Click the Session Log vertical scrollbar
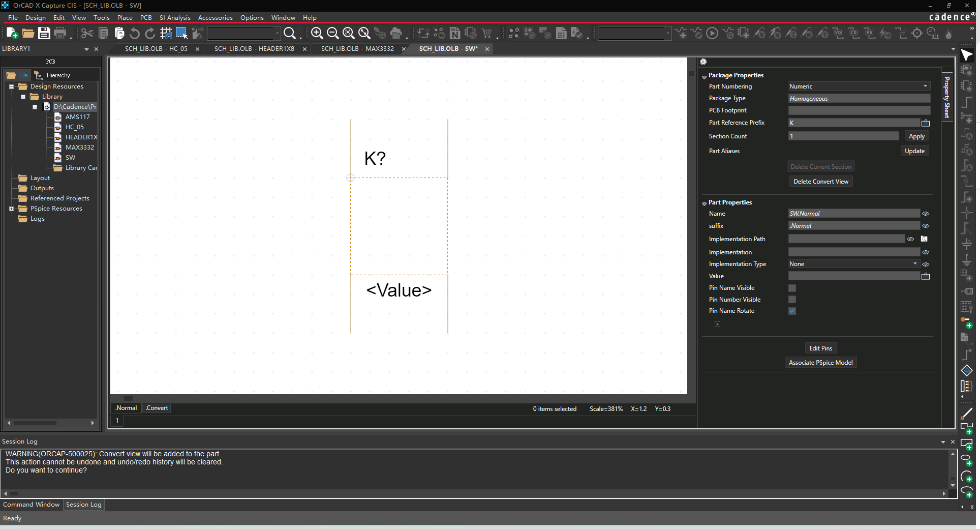The width and height of the screenshot is (980, 529). [x=953, y=469]
